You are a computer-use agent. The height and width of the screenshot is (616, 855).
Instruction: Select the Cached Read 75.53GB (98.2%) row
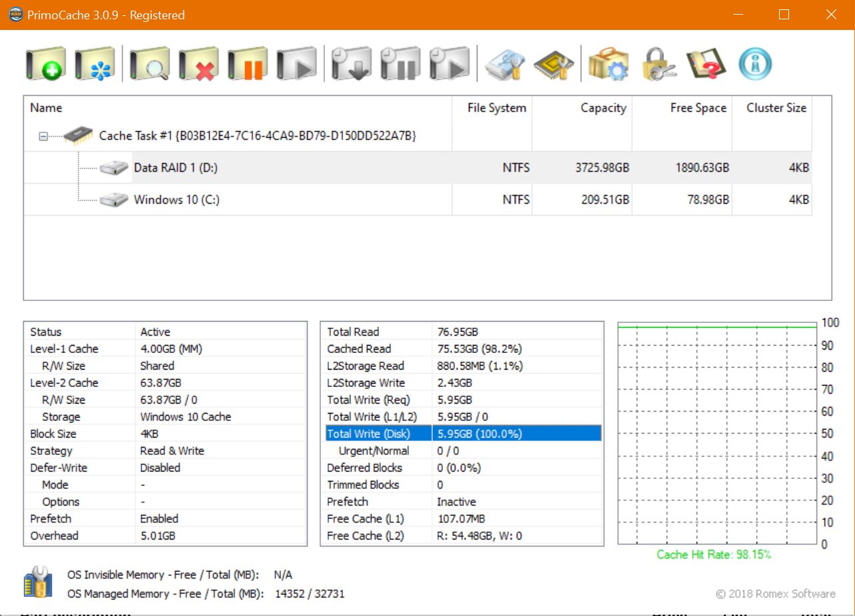tap(463, 349)
